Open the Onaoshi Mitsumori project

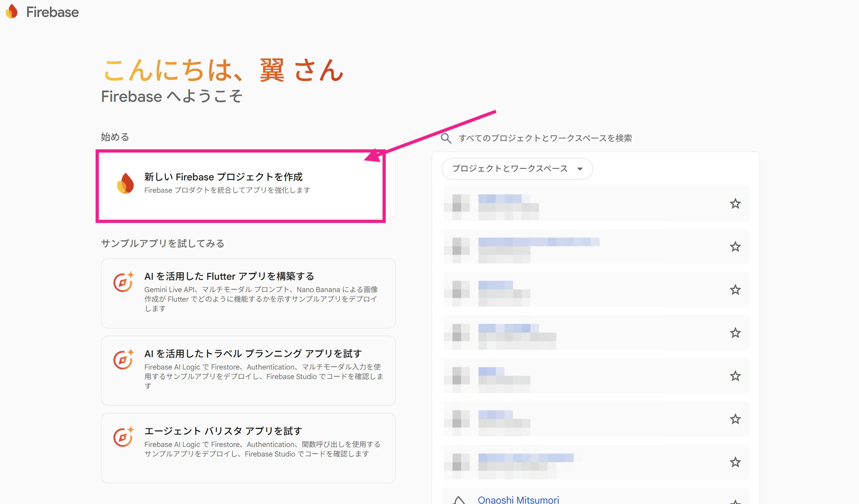(518, 500)
